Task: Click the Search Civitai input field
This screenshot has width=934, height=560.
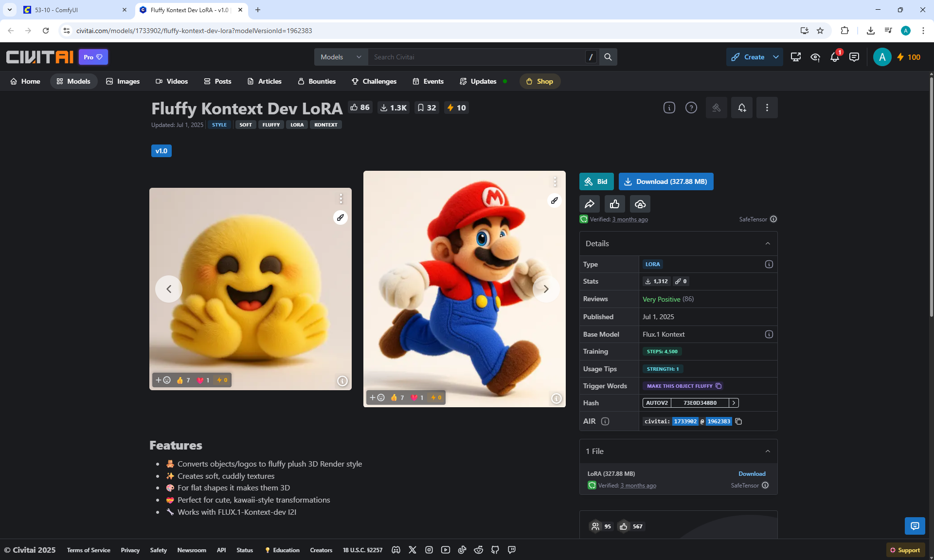Action: click(477, 57)
